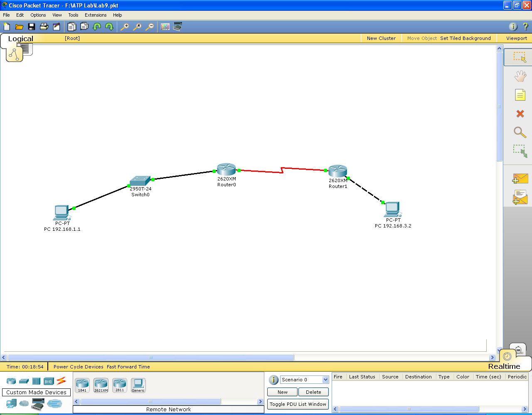Viewport: 532px width, 415px height.
Task: Pick the 2811 router device
Action: pos(120,385)
